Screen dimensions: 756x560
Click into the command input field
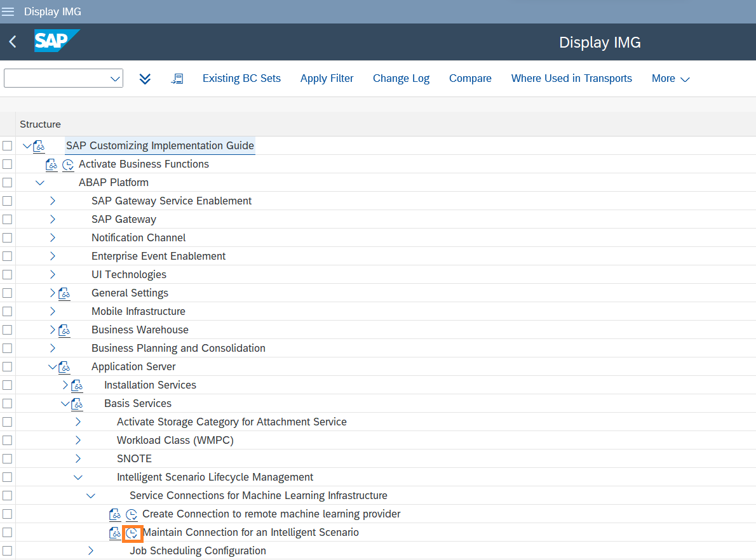point(57,79)
